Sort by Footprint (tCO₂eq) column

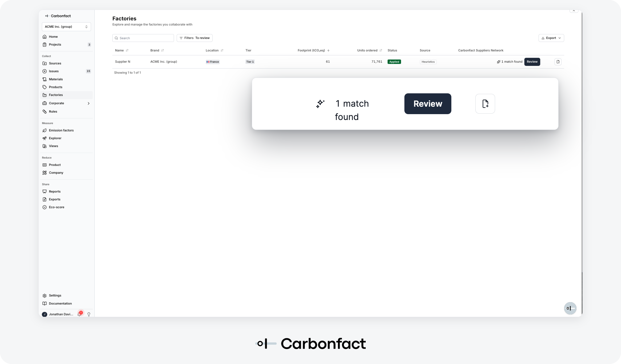tap(314, 50)
